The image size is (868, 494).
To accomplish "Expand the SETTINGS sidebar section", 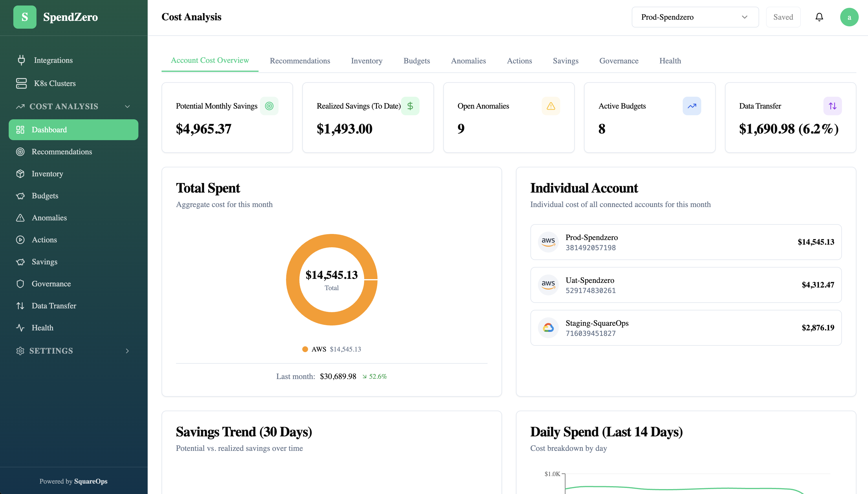I will tap(127, 351).
